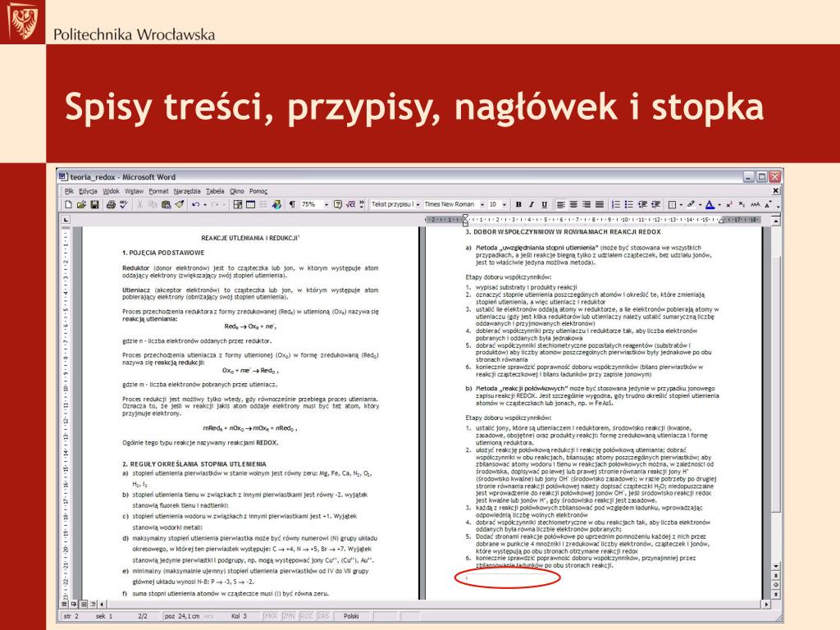
Task: Toggle small caps AAA icon
Action: [x=755, y=204]
